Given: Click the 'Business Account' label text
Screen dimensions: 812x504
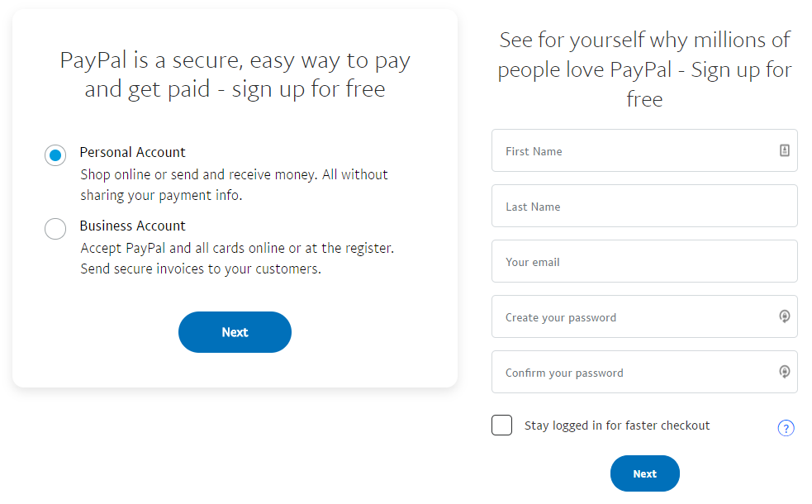Looking at the screenshot, I should coord(132,226).
